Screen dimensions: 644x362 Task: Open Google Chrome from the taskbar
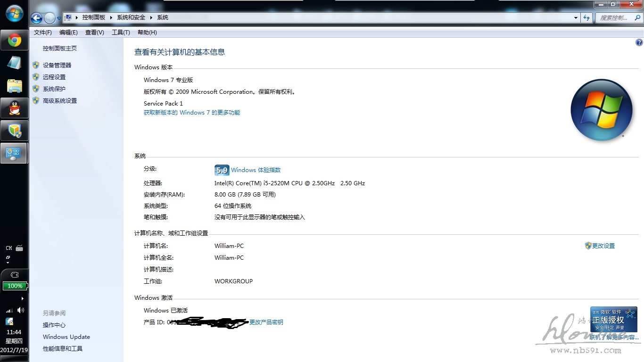coord(14,41)
